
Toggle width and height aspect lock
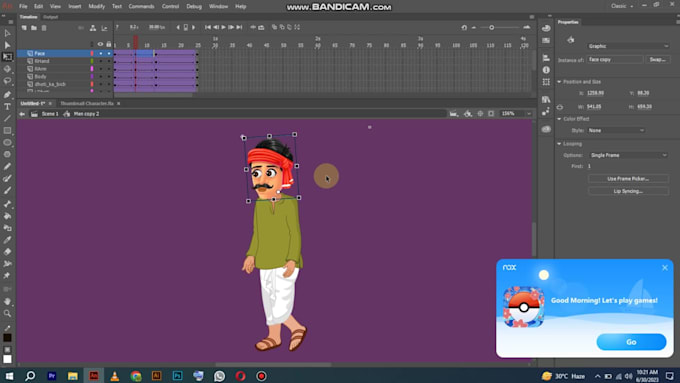click(x=560, y=107)
